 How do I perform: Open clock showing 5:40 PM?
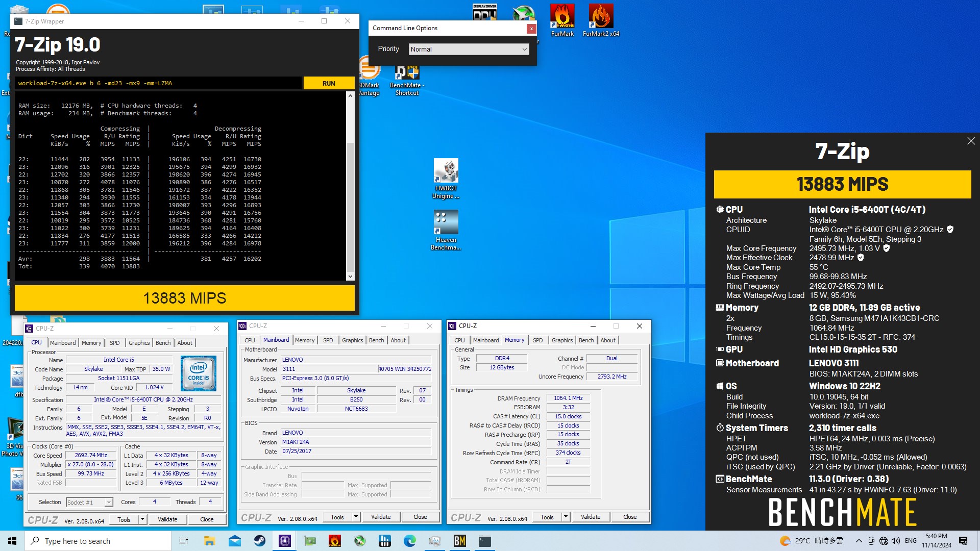pos(937,541)
